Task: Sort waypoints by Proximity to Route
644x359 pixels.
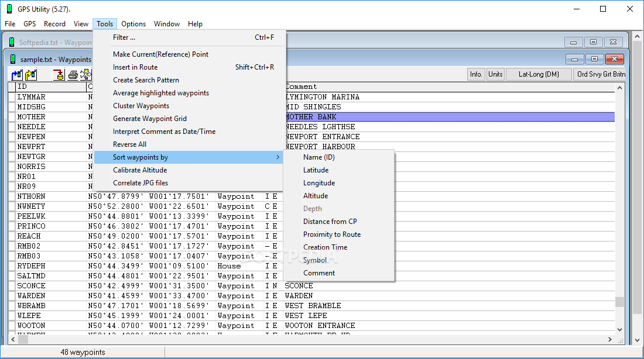Action: [x=339, y=234]
